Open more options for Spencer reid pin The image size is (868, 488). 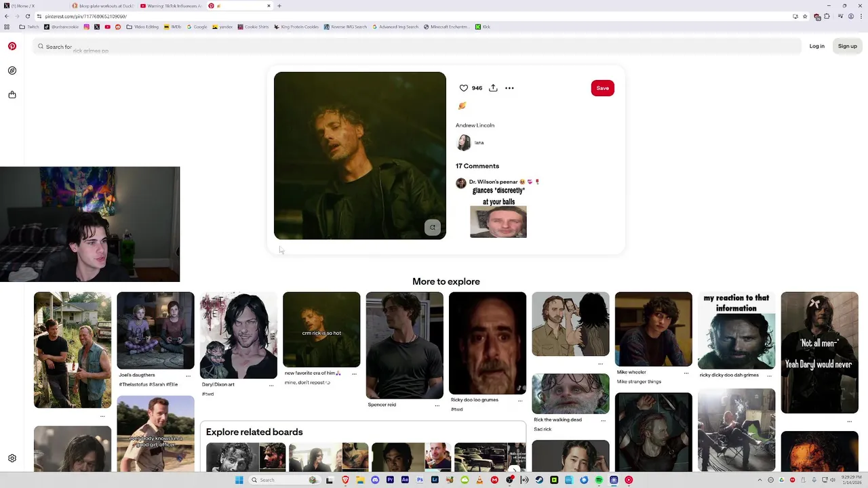[x=437, y=405]
